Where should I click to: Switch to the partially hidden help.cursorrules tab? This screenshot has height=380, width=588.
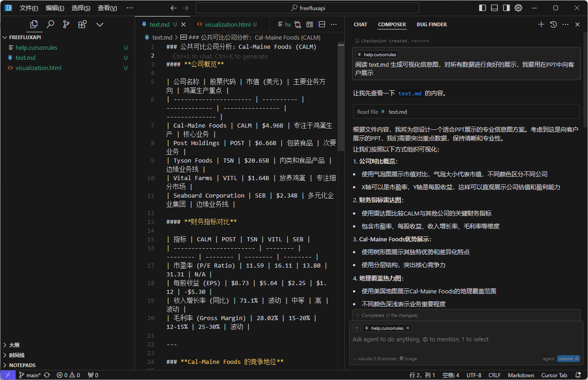[x=284, y=24]
